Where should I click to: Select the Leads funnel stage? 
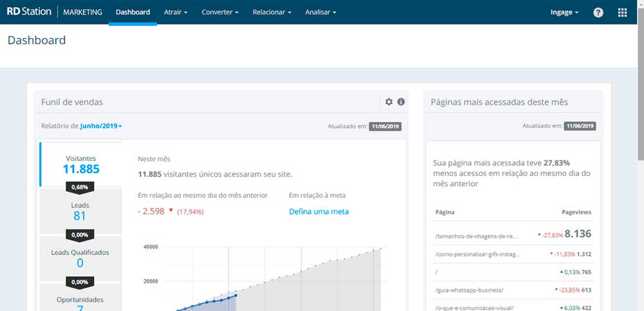tap(80, 211)
